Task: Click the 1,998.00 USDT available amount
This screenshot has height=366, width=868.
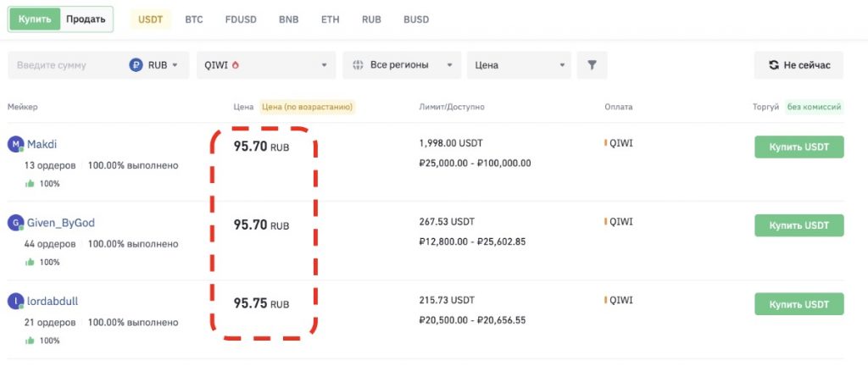Action: point(451,143)
